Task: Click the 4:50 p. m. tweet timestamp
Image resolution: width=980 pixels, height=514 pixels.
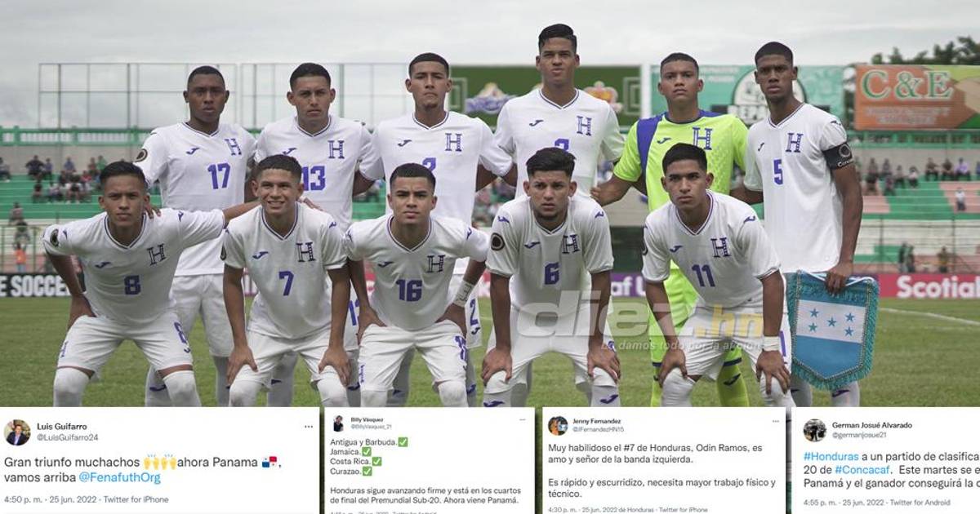Action: click(x=22, y=499)
